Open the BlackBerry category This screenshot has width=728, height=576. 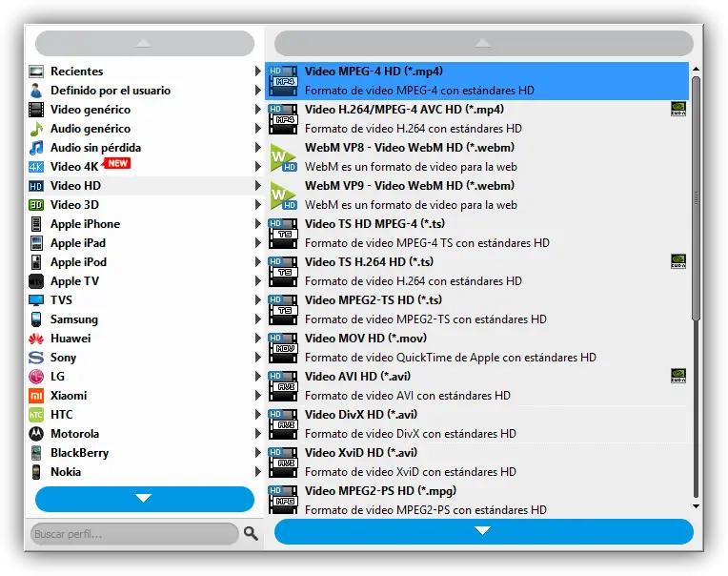(145, 452)
